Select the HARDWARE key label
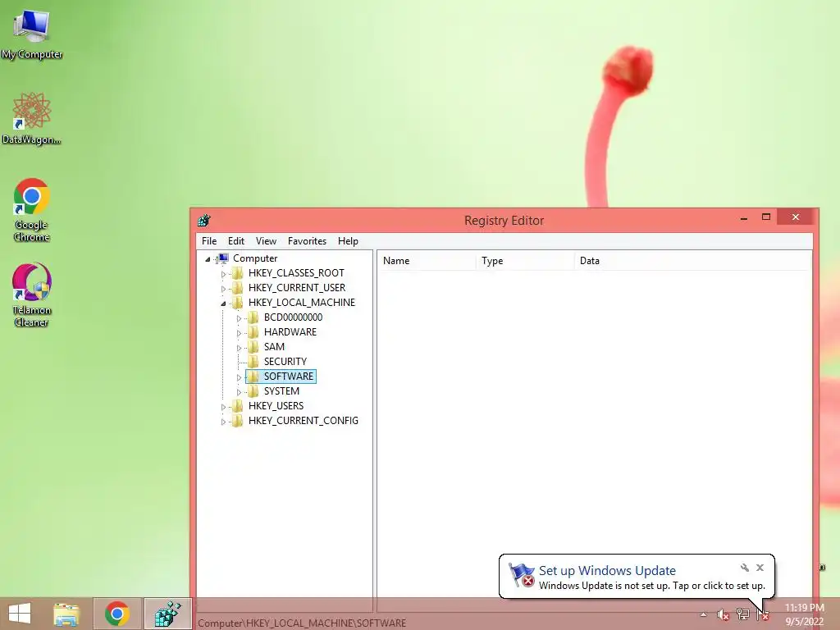The width and height of the screenshot is (840, 630). click(x=290, y=332)
